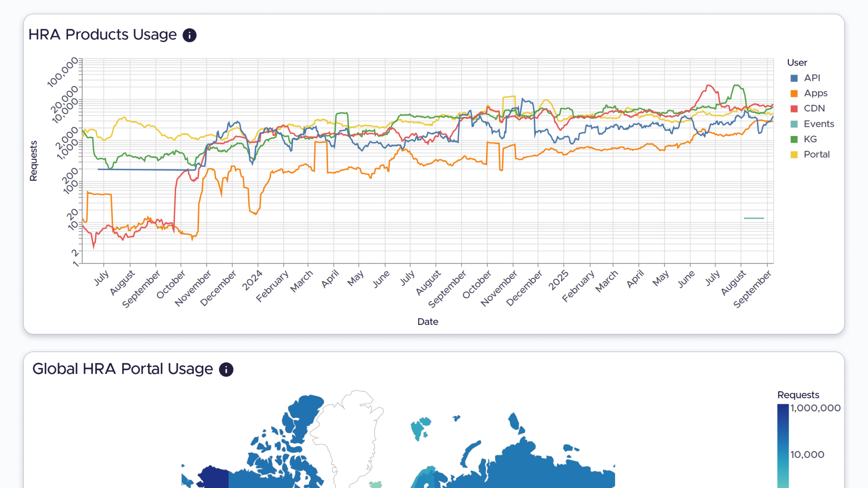This screenshot has width=868, height=488.
Task: Click the blue API legend swatch
Action: (x=794, y=78)
